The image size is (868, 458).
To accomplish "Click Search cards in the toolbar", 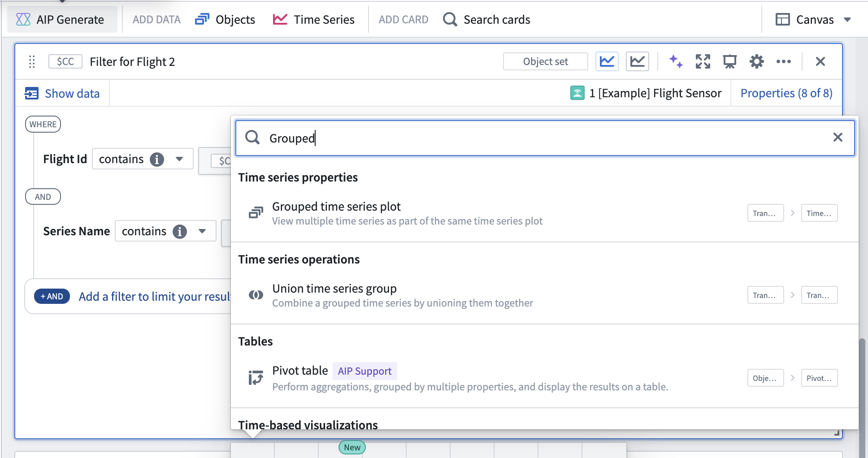I will coord(486,20).
